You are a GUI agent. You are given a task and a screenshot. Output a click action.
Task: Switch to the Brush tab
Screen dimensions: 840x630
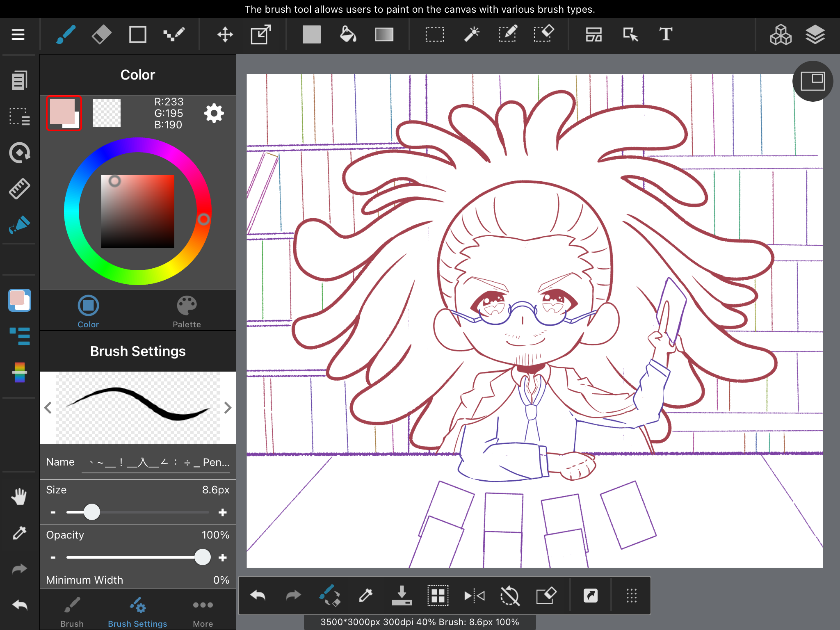pyautogui.click(x=72, y=612)
